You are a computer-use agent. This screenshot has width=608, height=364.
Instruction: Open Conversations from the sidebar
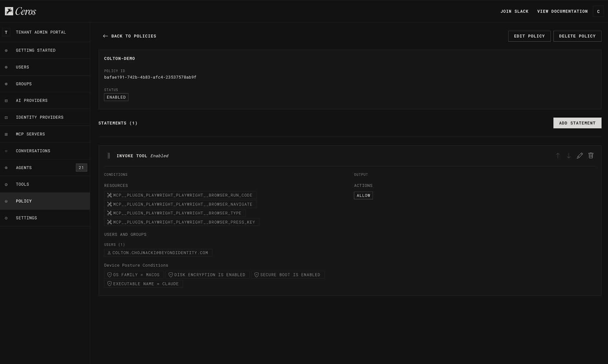[33, 151]
